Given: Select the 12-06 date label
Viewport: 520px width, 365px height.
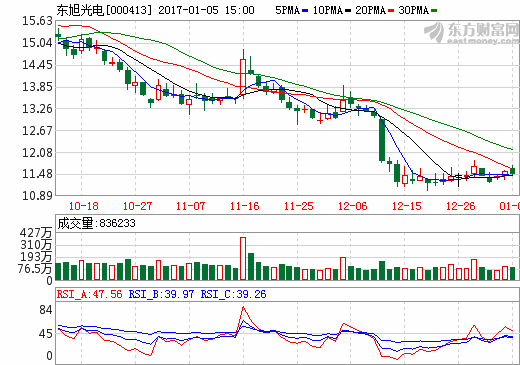Looking at the screenshot, I should [x=352, y=206].
